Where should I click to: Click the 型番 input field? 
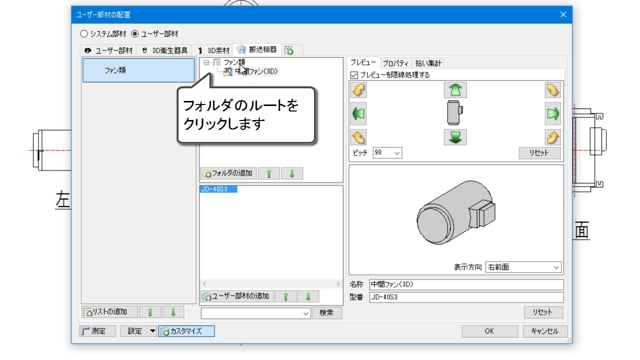(x=466, y=298)
